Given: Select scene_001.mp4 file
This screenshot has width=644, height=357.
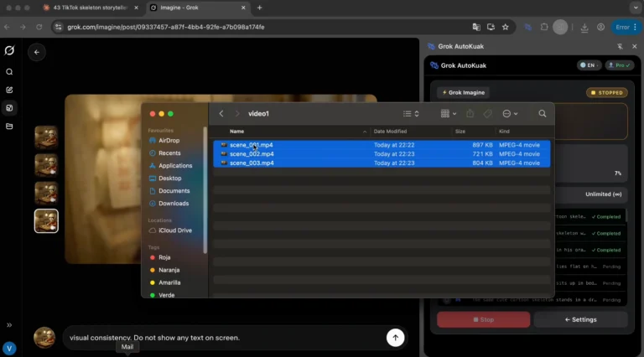Looking at the screenshot, I should coord(382,145).
